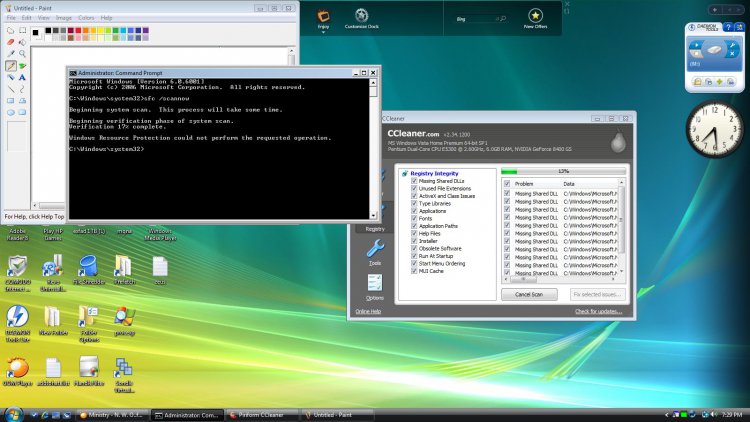Select the Pencil tool in Paint
Image resolution: width=750 pixels, height=422 pixels.
pyautogui.click(x=11, y=66)
